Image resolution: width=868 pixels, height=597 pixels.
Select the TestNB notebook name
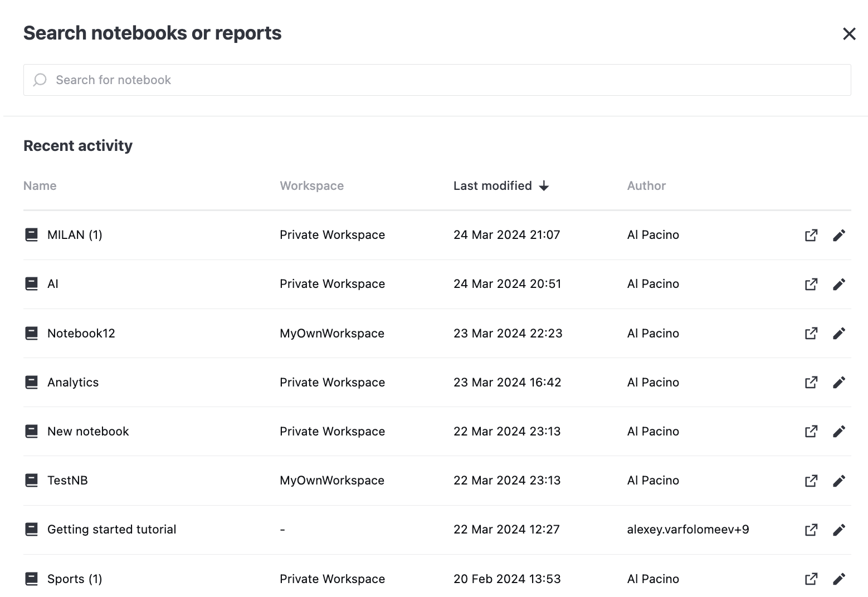click(67, 480)
